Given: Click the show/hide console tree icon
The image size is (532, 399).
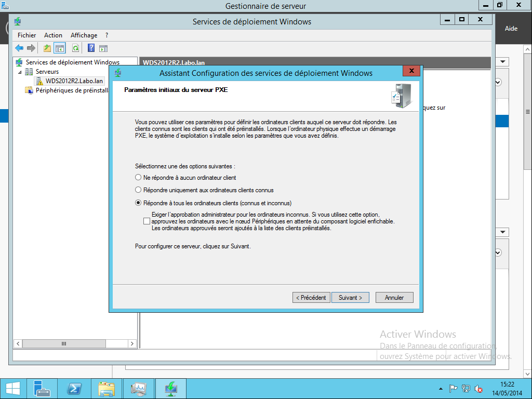Looking at the screenshot, I should (x=60, y=48).
